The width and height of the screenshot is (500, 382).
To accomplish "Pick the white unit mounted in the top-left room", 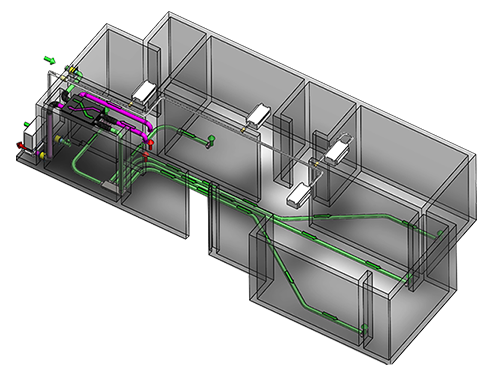I will tap(144, 92).
